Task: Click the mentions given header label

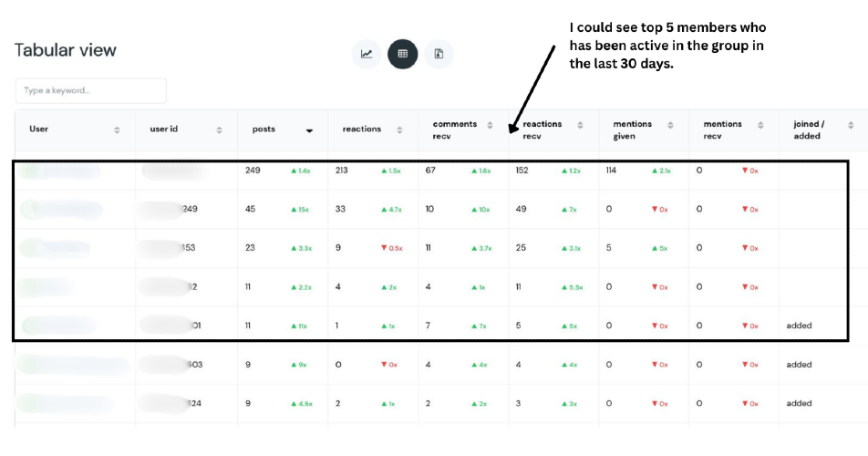Action: coord(632,130)
